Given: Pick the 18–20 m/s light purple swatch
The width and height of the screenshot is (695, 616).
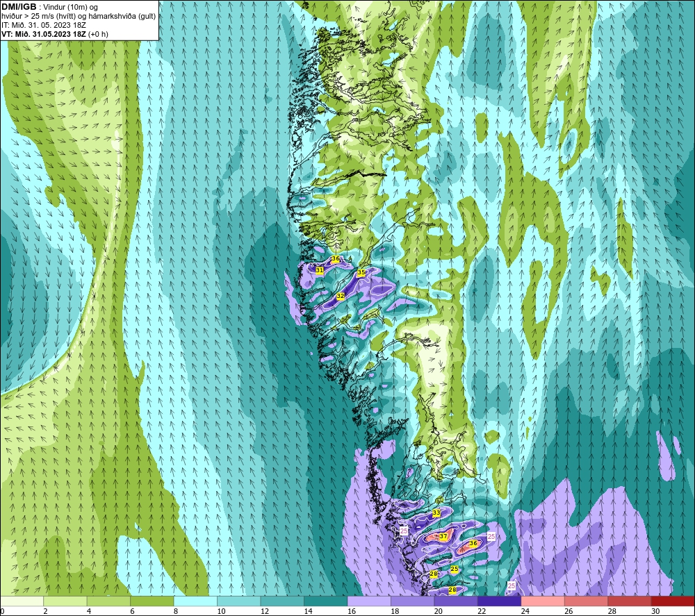Looking at the screenshot, I should point(413,601).
